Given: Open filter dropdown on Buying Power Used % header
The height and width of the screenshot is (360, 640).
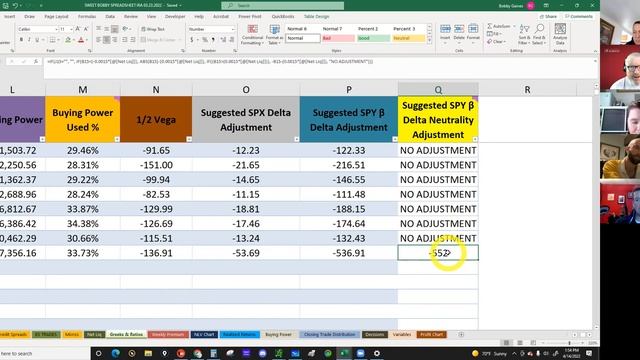Looking at the screenshot, I should coord(117,139).
